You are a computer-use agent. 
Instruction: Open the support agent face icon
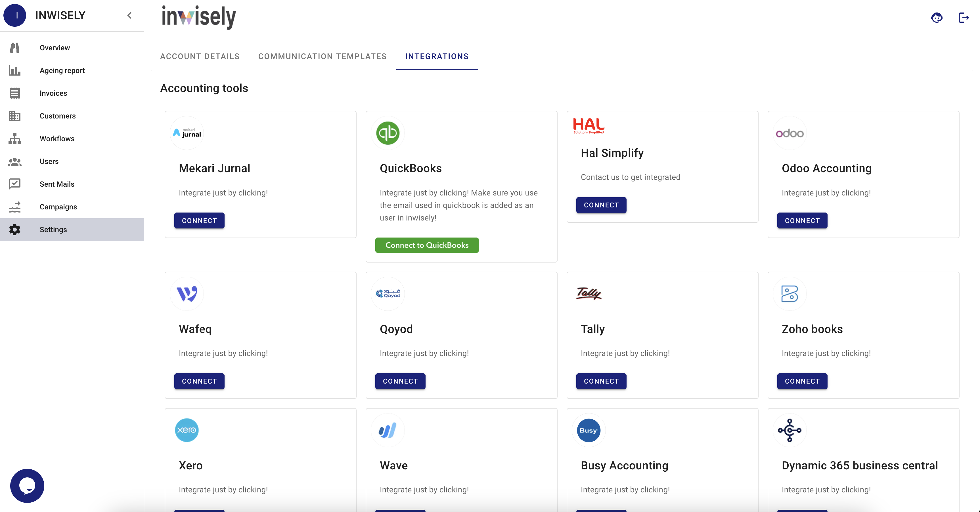click(937, 18)
